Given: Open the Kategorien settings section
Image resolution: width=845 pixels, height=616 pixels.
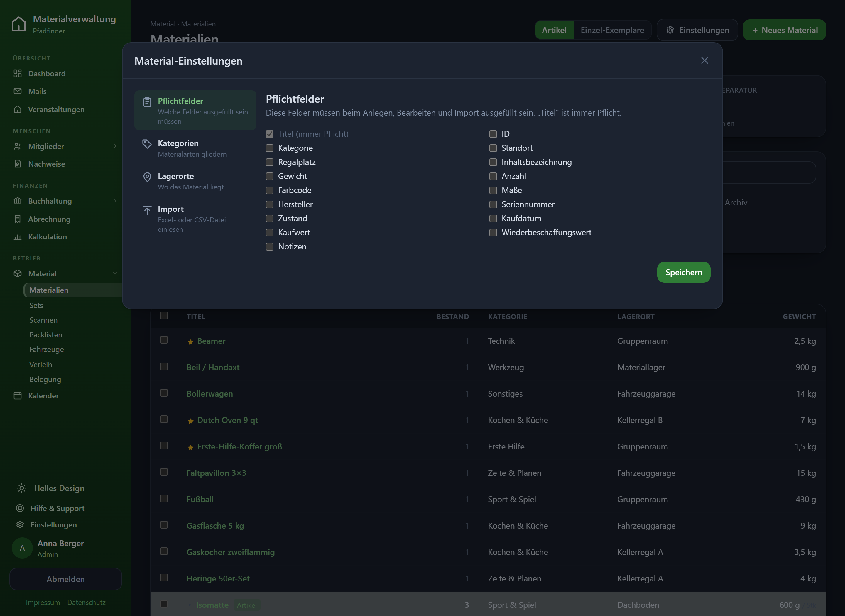Looking at the screenshot, I should pos(195,148).
